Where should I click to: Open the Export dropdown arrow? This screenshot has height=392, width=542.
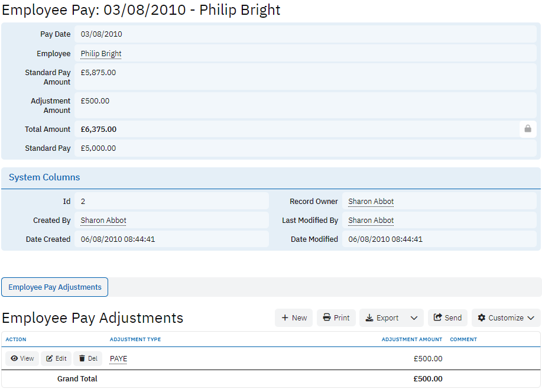414,318
